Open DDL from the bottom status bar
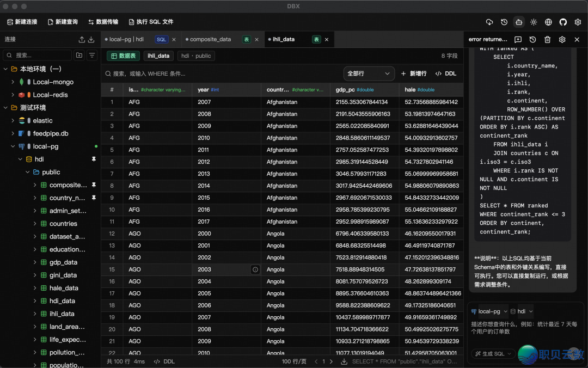 click(164, 361)
